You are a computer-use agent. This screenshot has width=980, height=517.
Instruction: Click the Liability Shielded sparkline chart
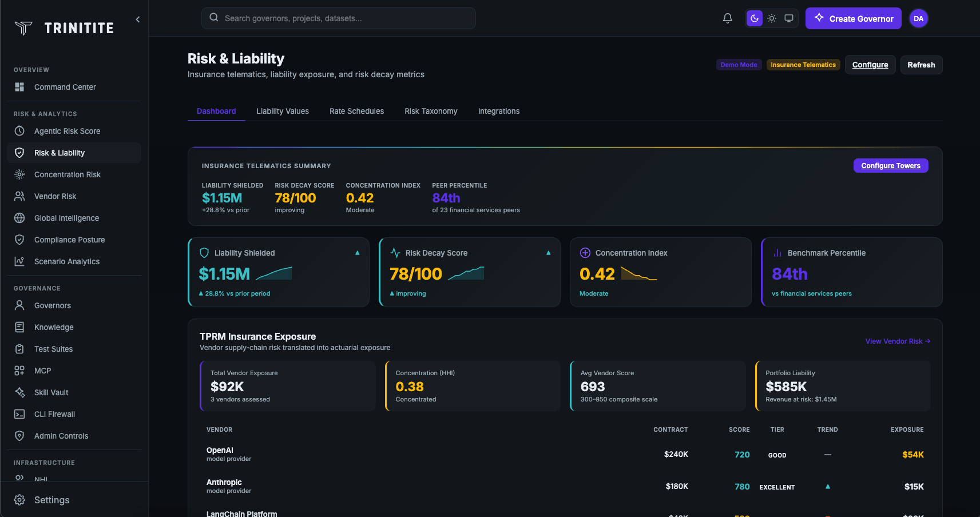coord(274,274)
